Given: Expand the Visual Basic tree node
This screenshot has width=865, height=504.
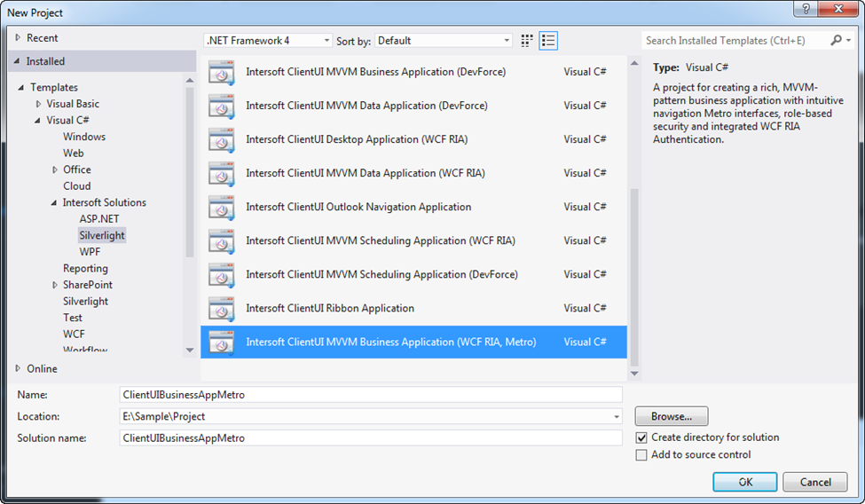Looking at the screenshot, I should pos(38,104).
